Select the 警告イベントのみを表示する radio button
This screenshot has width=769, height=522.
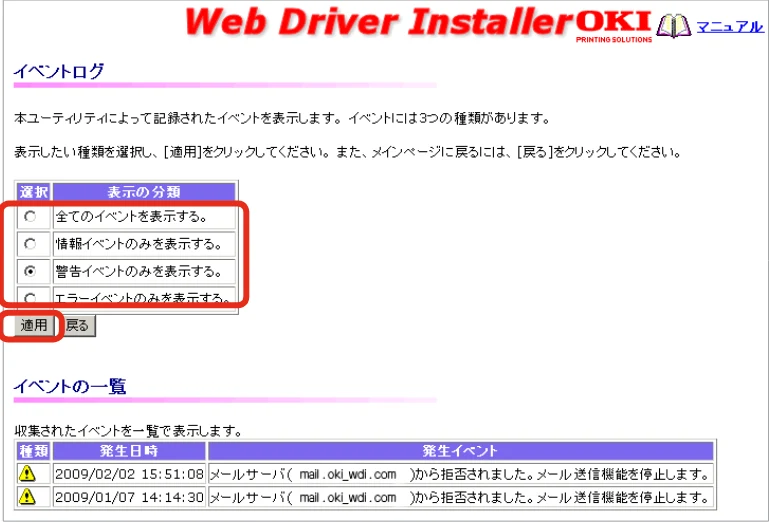point(30,271)
